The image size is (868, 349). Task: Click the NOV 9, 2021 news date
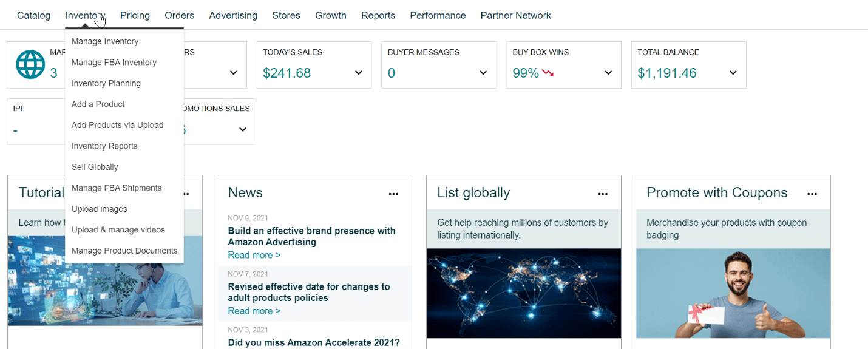click(248, 218)
